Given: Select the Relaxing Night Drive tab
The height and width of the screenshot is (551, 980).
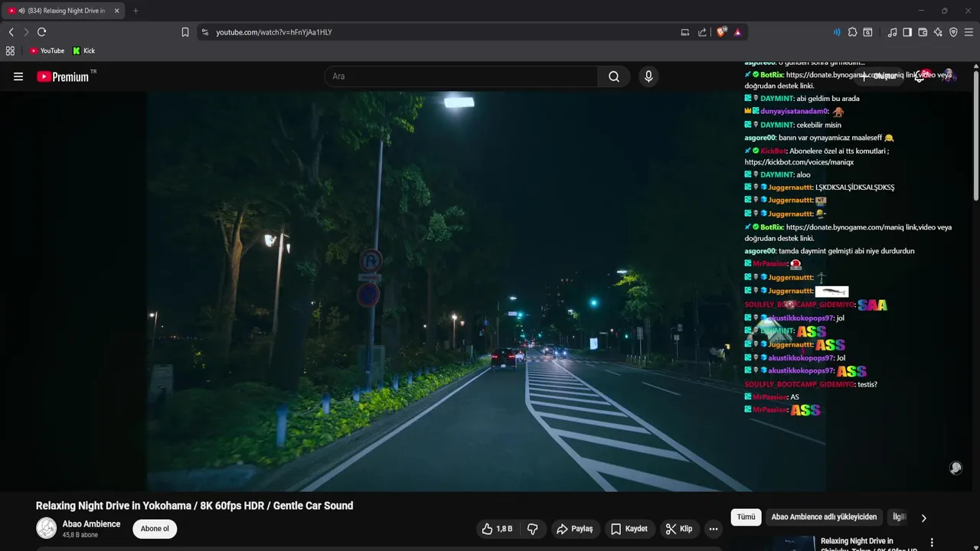Looking at the screenshot, I should (61, 11).
